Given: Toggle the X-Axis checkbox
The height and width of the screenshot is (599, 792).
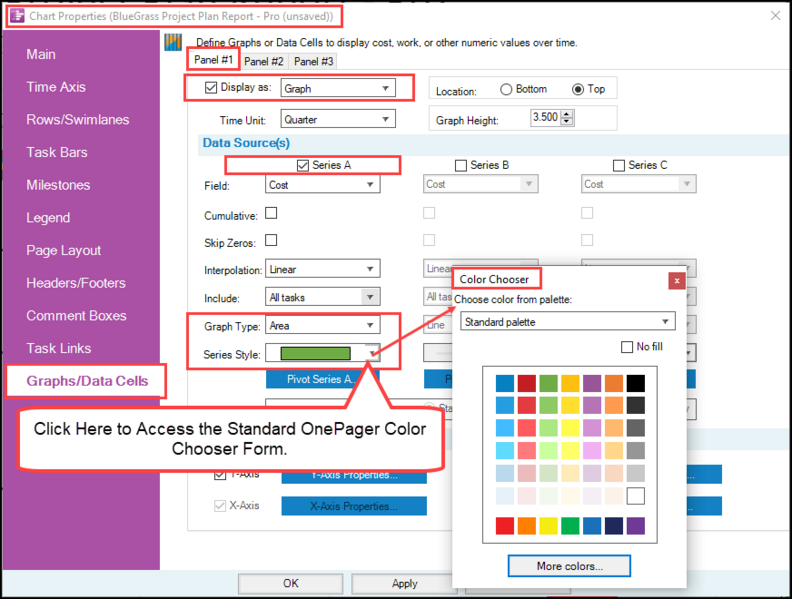Looking at the screenshot, I should click(x=220, y=506).
